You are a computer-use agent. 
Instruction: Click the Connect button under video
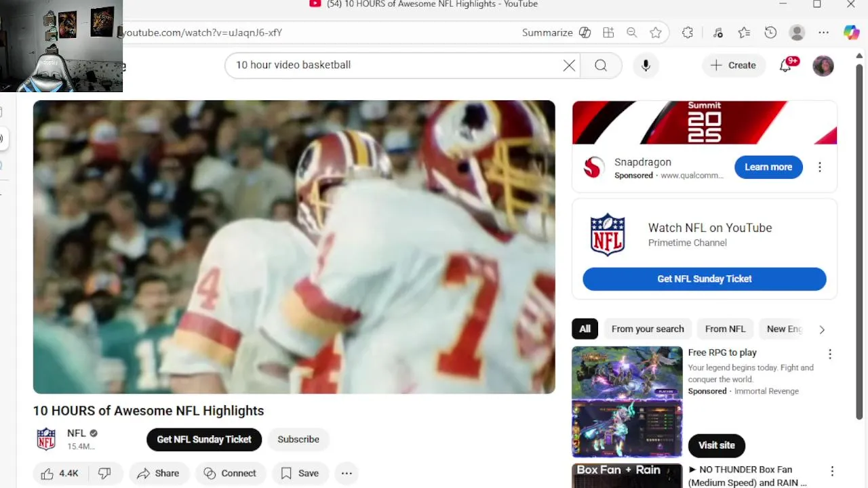[231, 473]
